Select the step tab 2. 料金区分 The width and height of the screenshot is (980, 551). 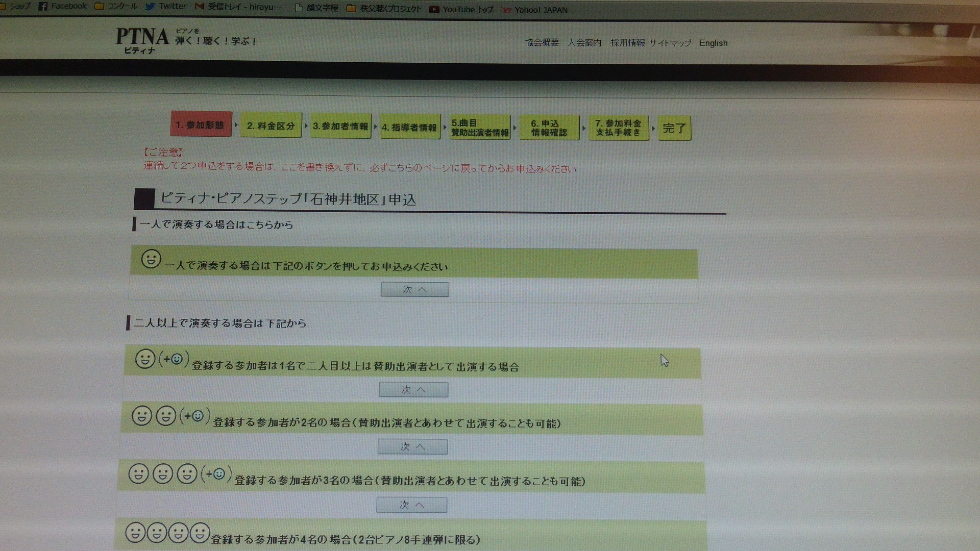click(271, 126)
